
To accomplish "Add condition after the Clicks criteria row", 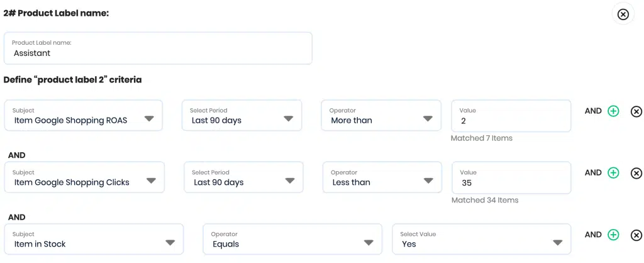I will [x=613, y=173].
